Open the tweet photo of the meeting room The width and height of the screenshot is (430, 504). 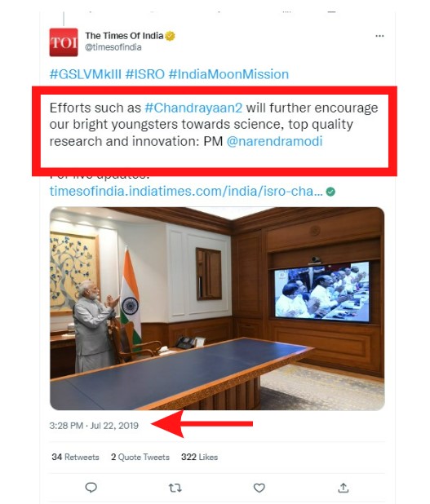tap(217, 308)
